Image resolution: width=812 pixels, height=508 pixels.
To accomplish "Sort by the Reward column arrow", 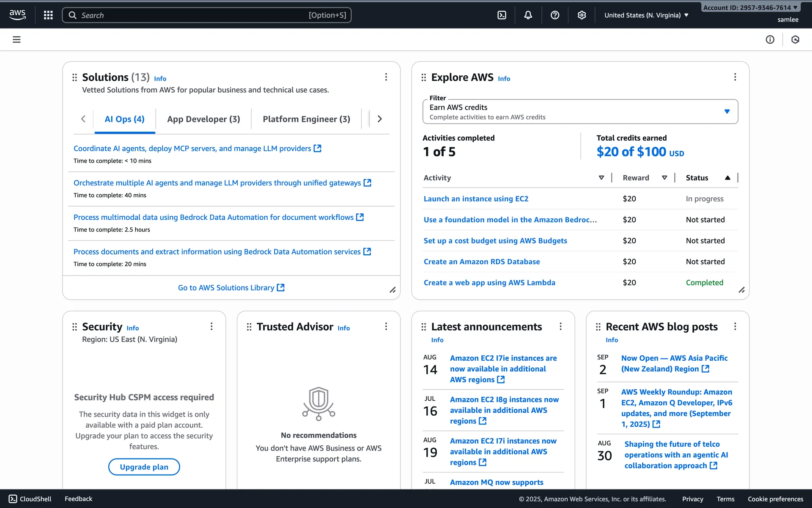I will point(664,178).
